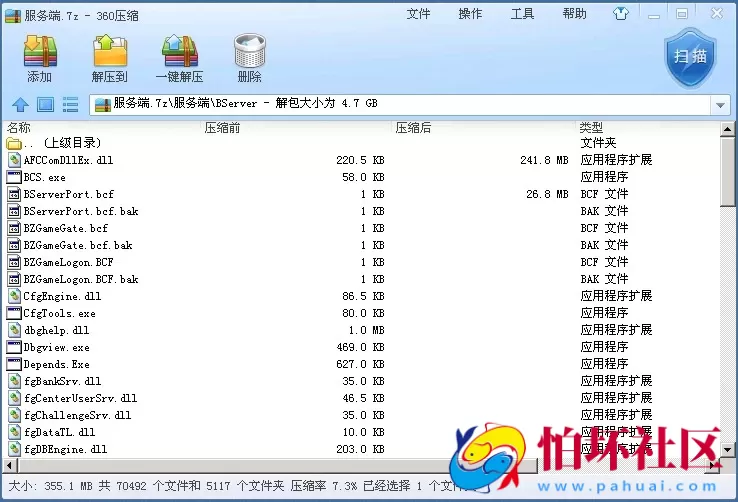Viewport: 738px width, 502px height.
Task: Click the vertical scrollbar down arrow
Action: tap(727, 449)
